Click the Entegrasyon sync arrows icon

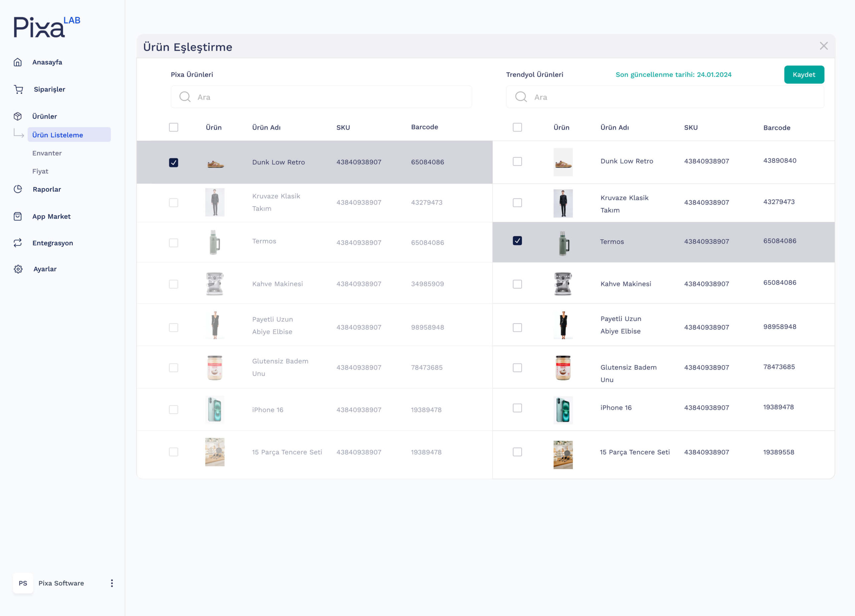(x=18, y=243)
